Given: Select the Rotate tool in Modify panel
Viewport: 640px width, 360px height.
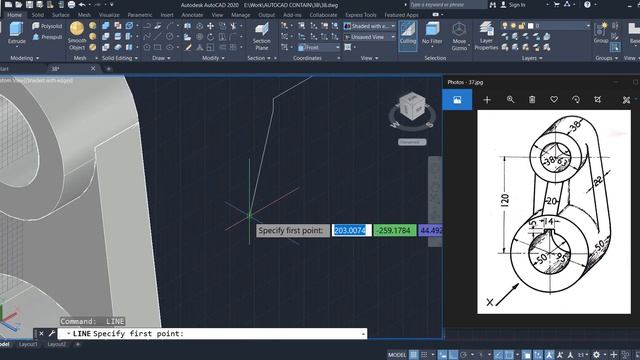Looking at the screenshot, I should [210, 37].
